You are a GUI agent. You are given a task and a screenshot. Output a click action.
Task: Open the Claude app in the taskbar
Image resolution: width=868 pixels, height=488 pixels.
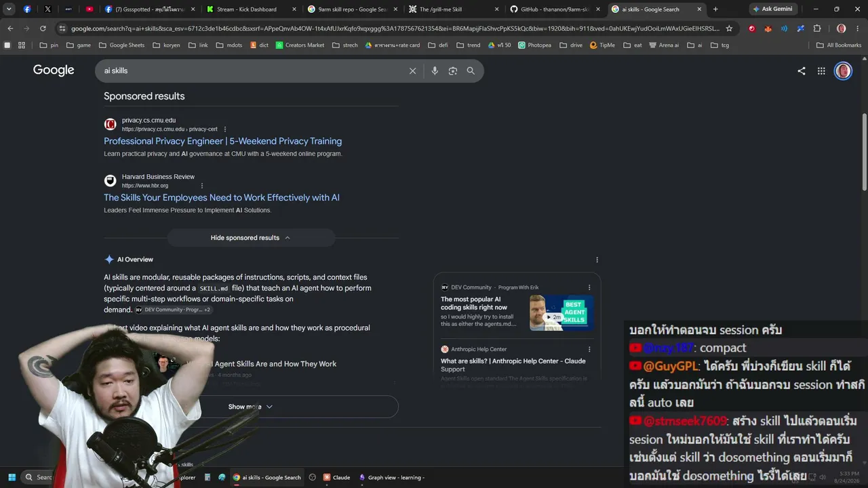[x=337, y=477]
